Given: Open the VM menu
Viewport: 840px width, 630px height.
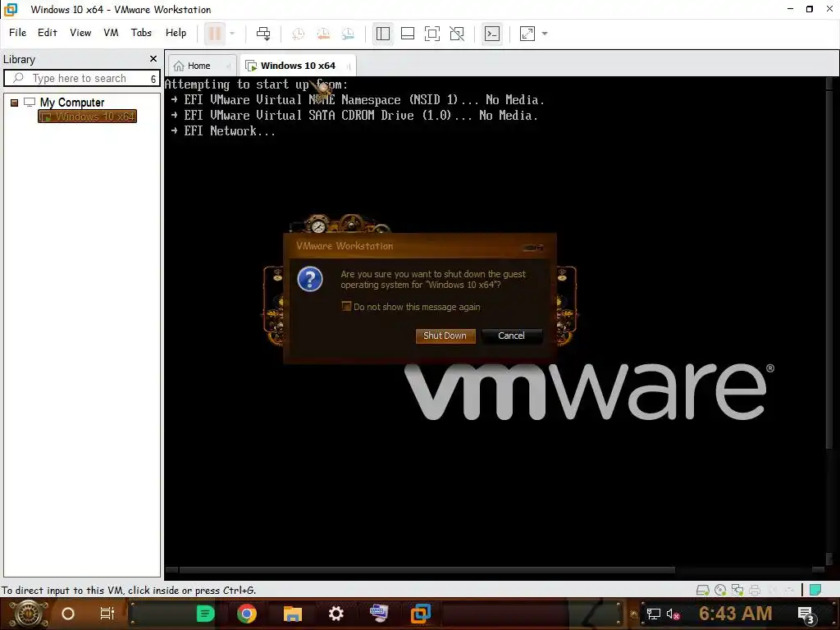Looking at the screenshot, I should pyautogui.click(x=111, y=33).
